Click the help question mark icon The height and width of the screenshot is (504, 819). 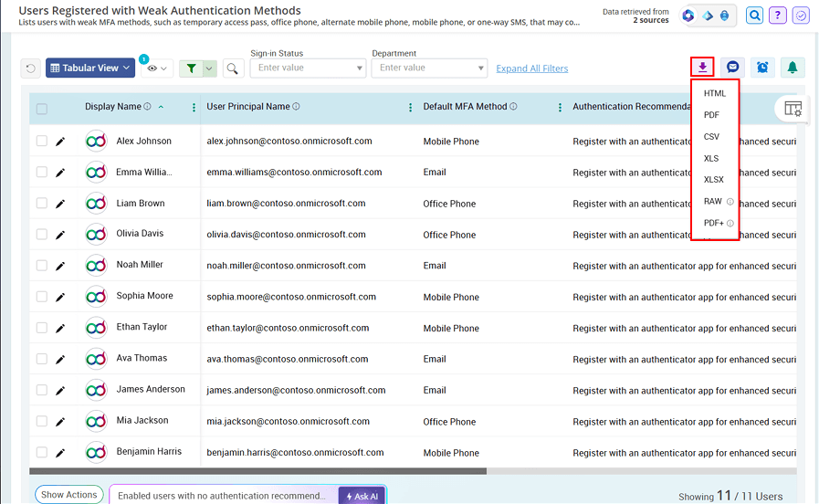777,16
